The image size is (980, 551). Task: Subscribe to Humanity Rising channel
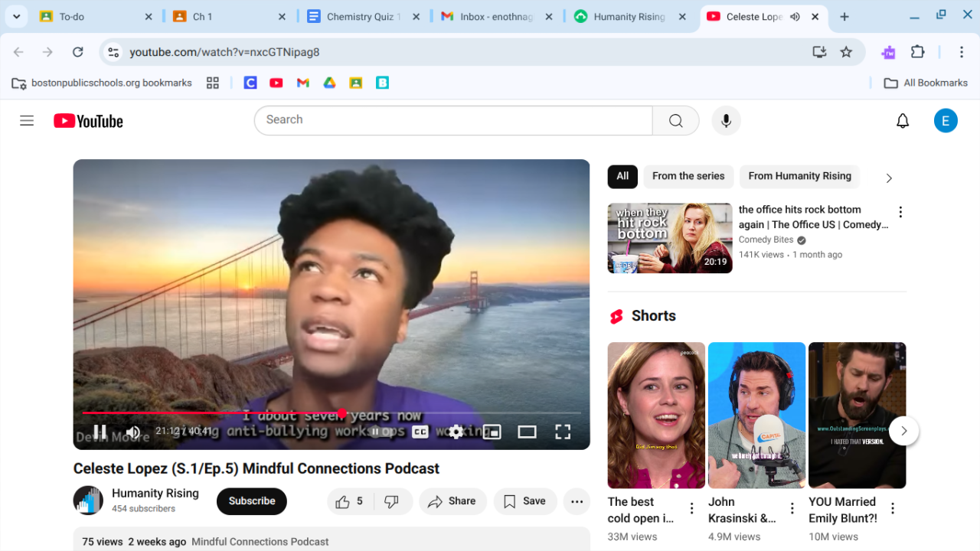coord(251,501)
